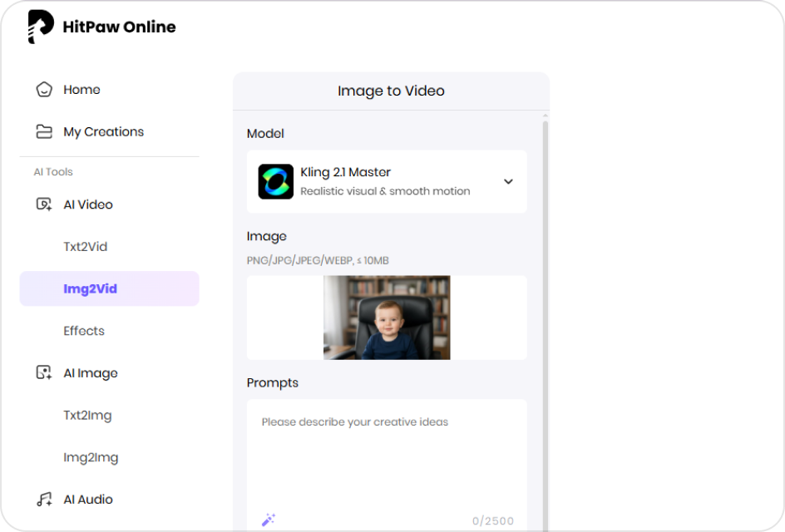Open the Txt2Vid tool
The height and width of the screenshot is (532, 785).
(85, 247)
